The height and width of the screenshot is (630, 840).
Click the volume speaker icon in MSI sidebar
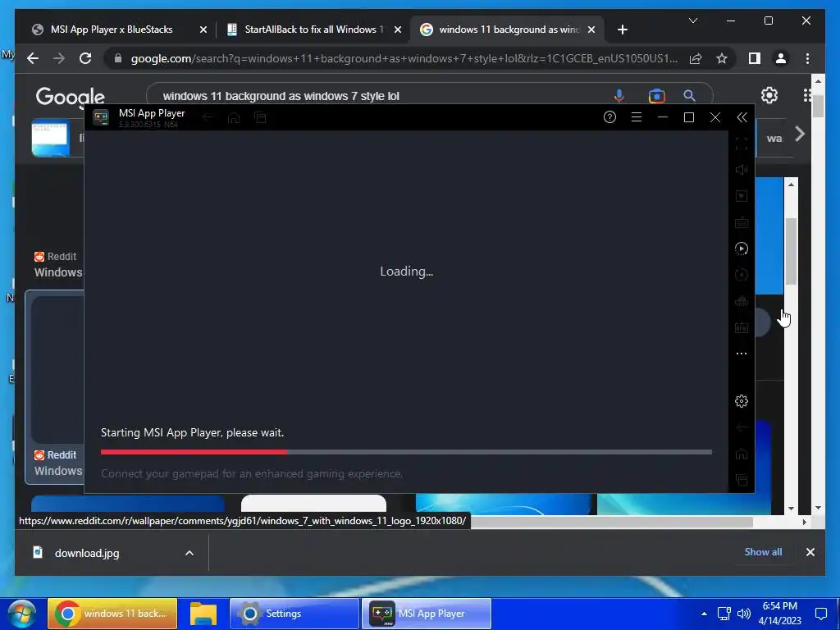click(742, 170)
